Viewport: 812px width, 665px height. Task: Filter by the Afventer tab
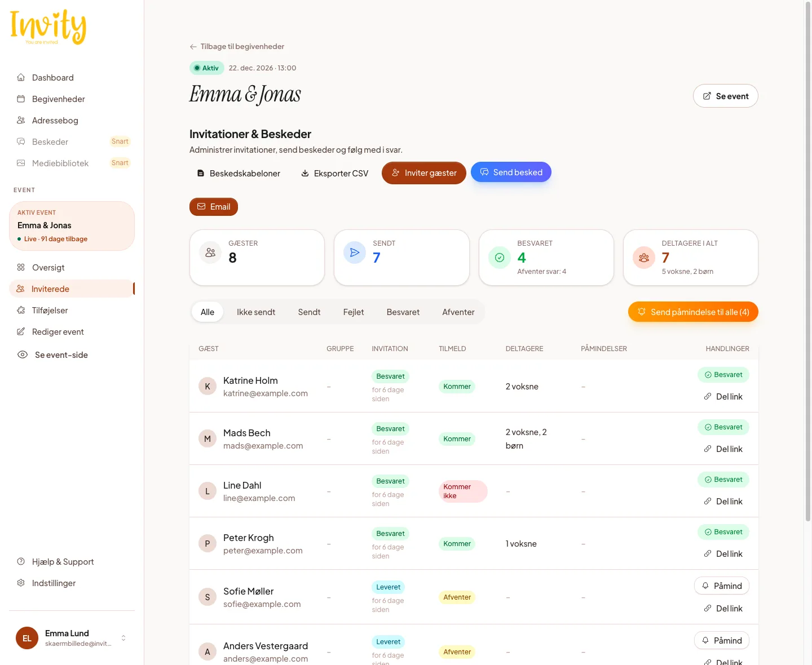point(458,312)
